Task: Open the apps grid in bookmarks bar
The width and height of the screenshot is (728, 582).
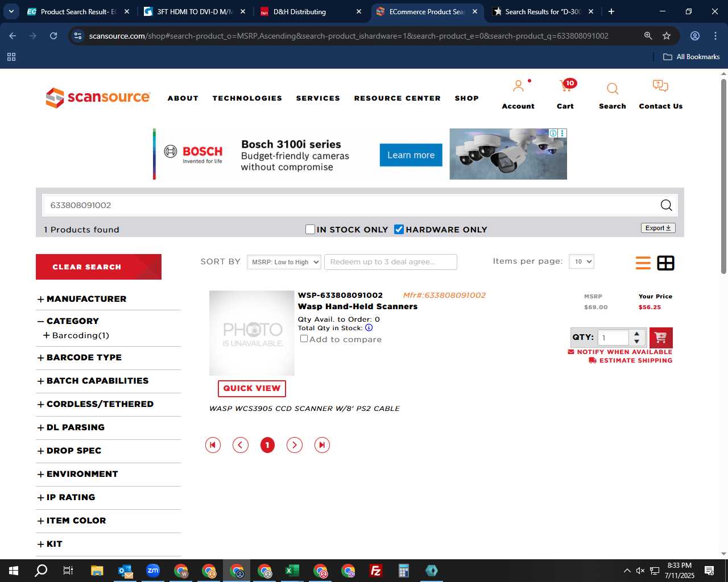Action: [11, 57]
